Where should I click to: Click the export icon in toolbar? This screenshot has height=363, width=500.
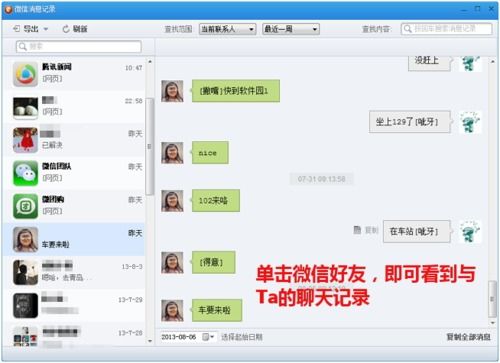[x=16, y=29]
